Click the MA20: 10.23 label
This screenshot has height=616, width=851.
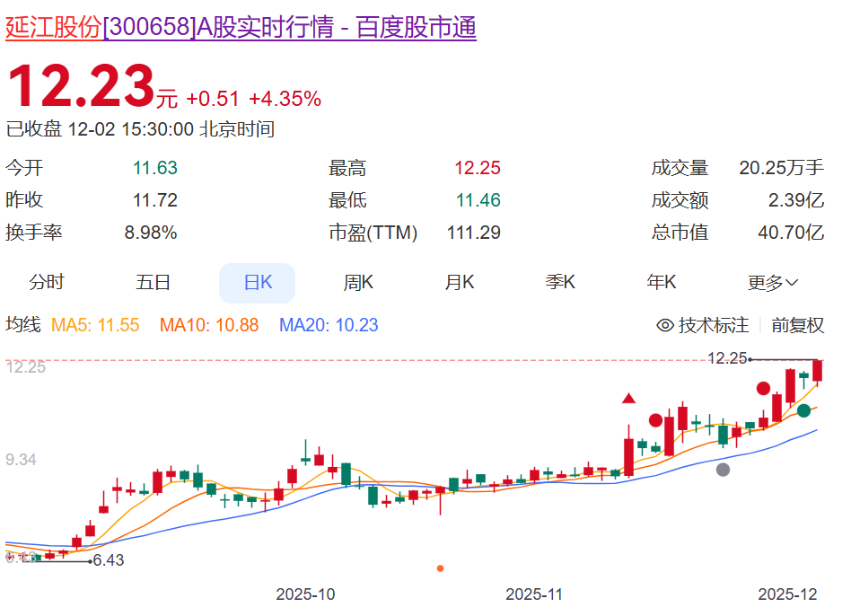[329, 325]
